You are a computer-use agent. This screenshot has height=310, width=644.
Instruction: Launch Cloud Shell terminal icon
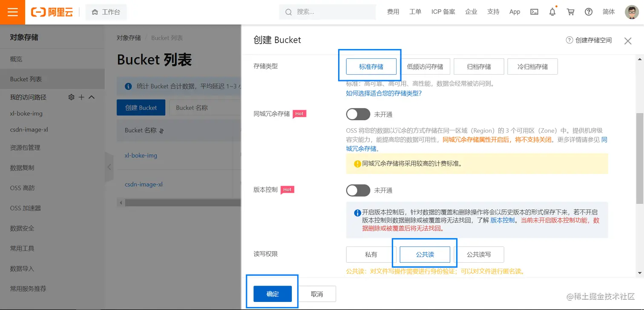click(x=534, y=12)
